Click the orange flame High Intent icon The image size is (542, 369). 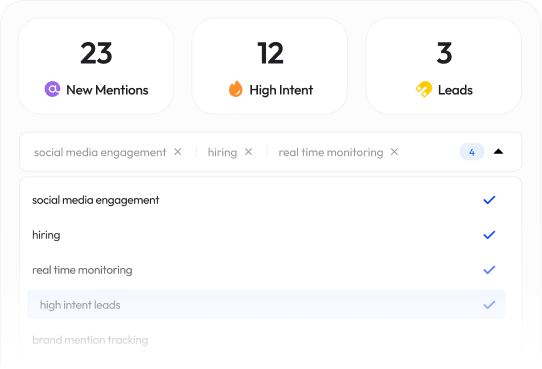tap(235, 89)
